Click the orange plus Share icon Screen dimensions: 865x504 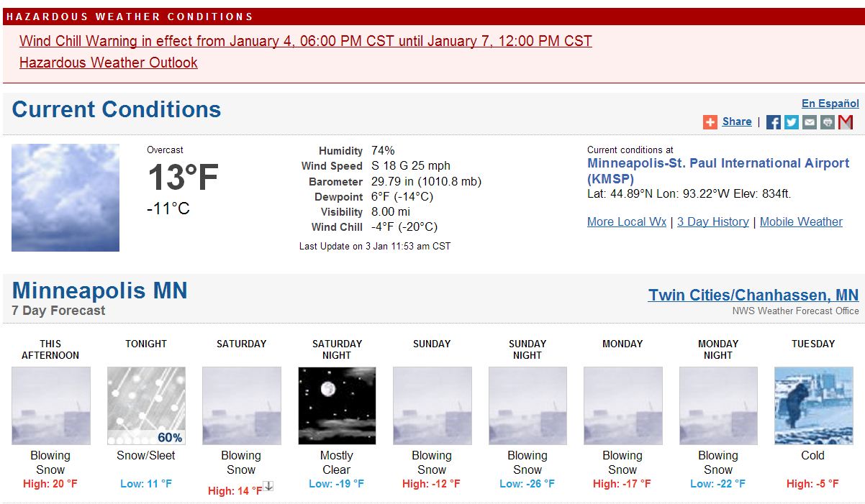pyautogui.click(x=710, y=122)
